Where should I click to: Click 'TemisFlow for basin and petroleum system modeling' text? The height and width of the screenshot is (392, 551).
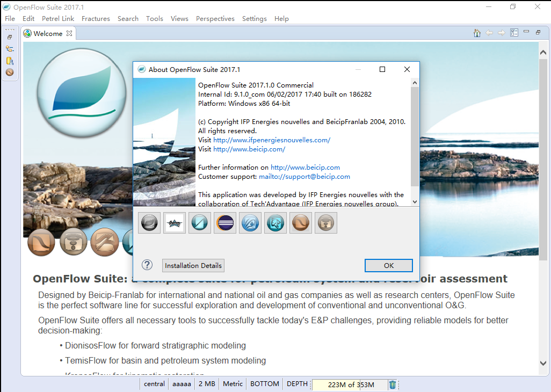coord(165,361)
